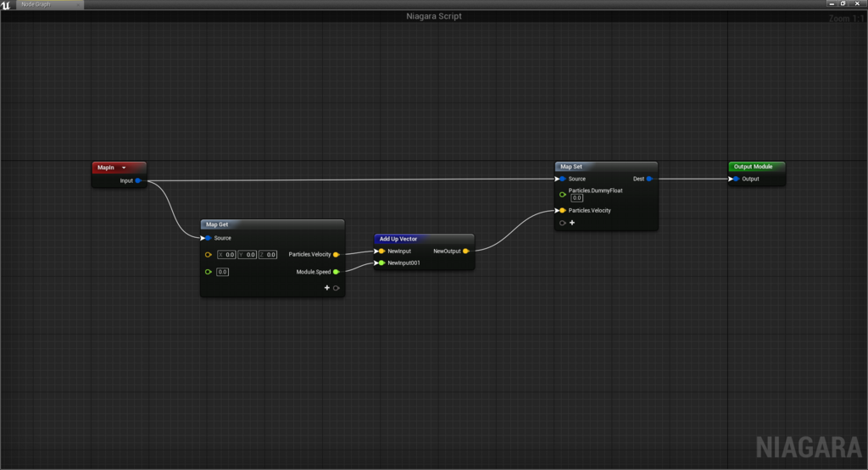Edit Module.Speed default value field

tap(223, 272)
